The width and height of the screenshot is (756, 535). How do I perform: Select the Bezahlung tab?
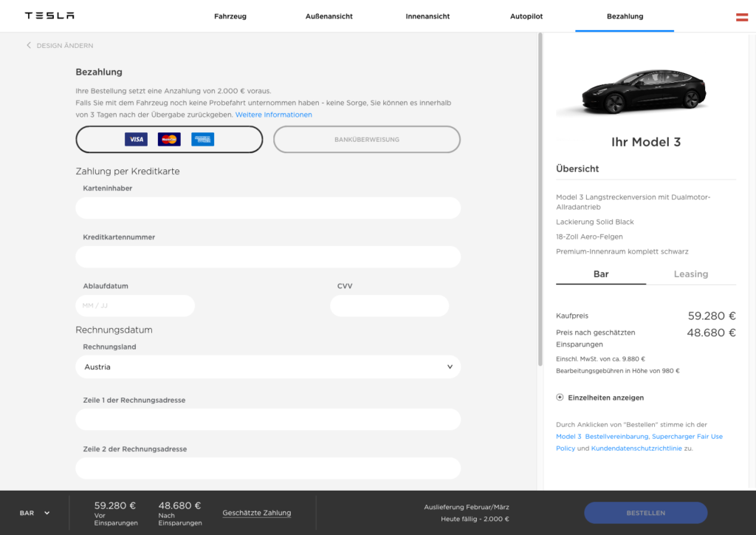625,16
